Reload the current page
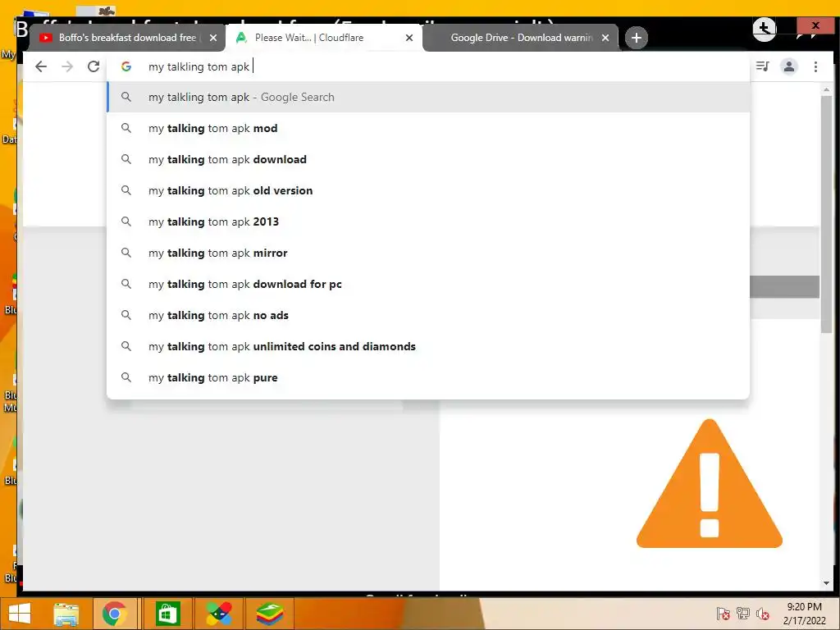The height and width of the screenshot is (630, 840). (x=94, y=66)
